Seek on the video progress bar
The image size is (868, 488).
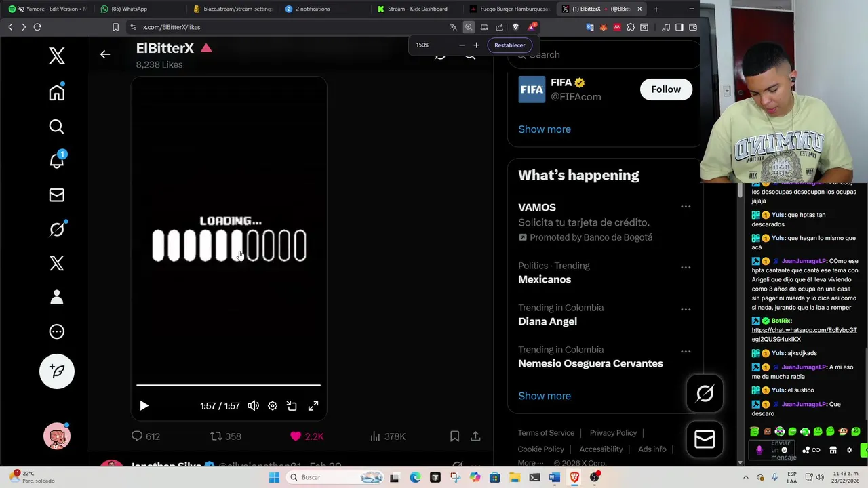click(x=229, y=385)
